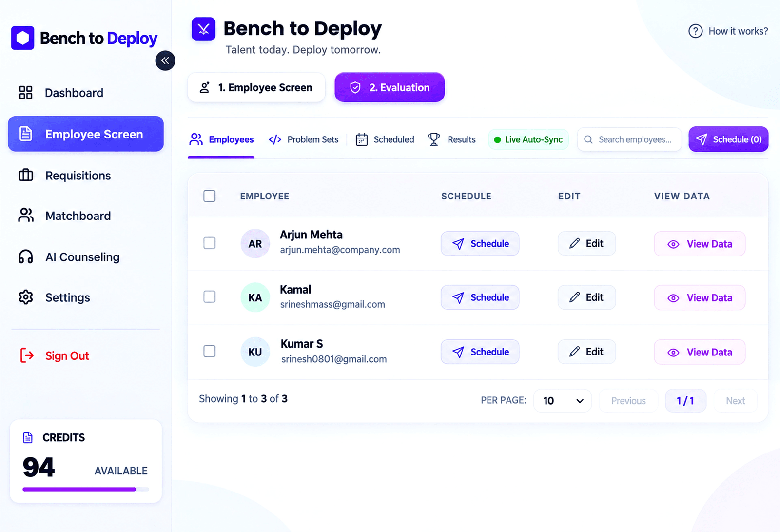Click the credits available progress bar
This screenshot has height=532, width=780.
pyautogui.click(x=86, y=489)
